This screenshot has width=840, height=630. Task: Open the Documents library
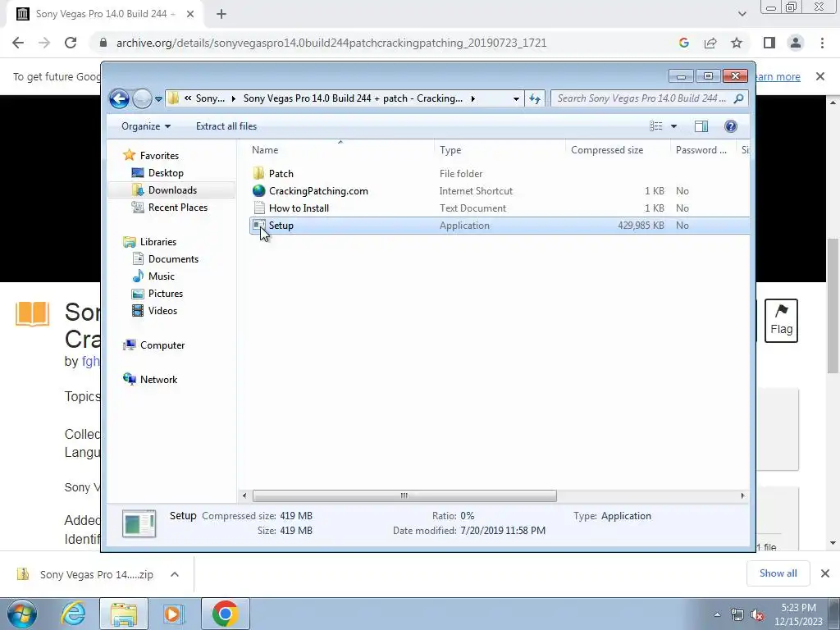[173, 258]
